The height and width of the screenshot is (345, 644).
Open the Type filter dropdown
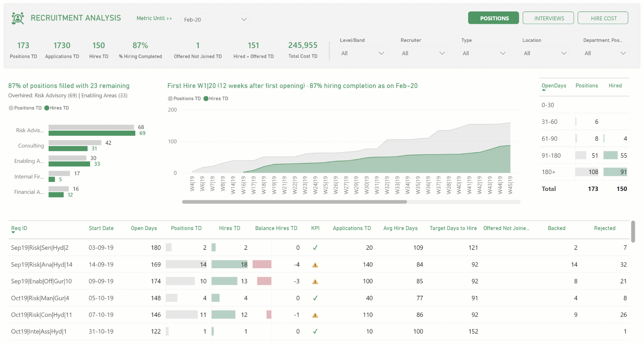484,53
